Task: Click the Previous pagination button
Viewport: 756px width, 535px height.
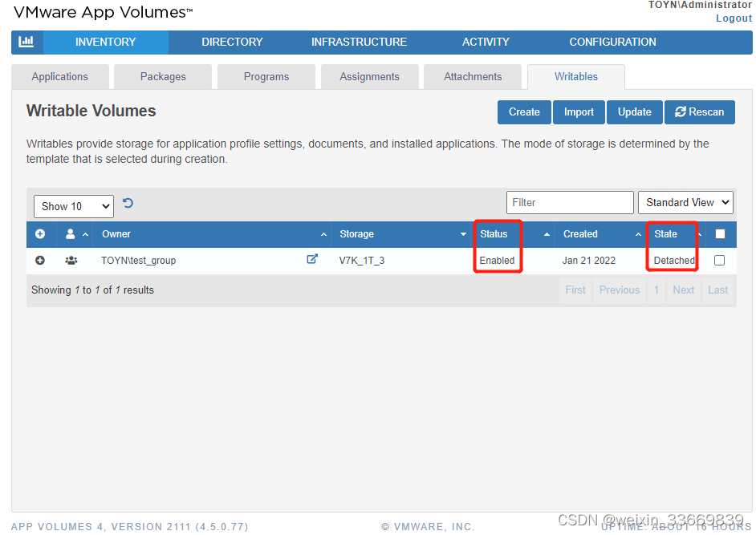Action: (x=619, y=290)
